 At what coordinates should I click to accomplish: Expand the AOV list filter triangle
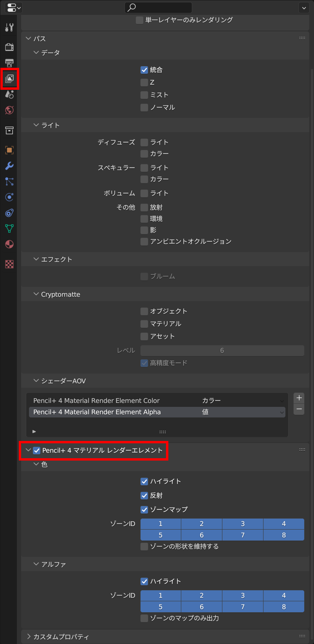pos(34,432)
